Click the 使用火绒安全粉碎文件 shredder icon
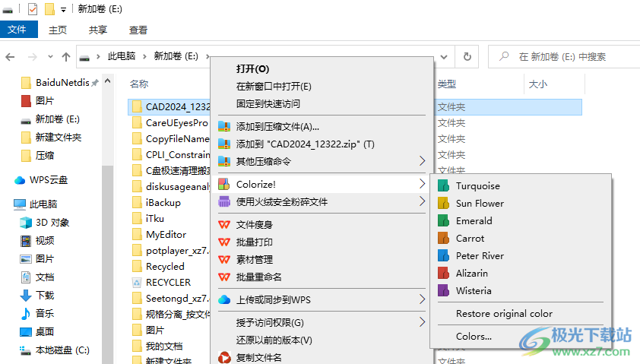Viewport: 640px width, 364px height. (223, 201)
